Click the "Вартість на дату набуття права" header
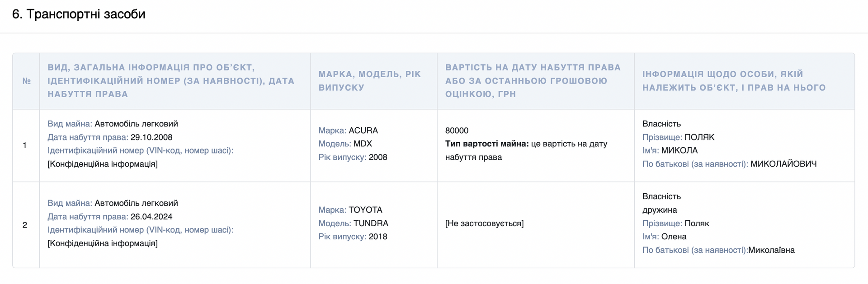 (x=533, y=81)
